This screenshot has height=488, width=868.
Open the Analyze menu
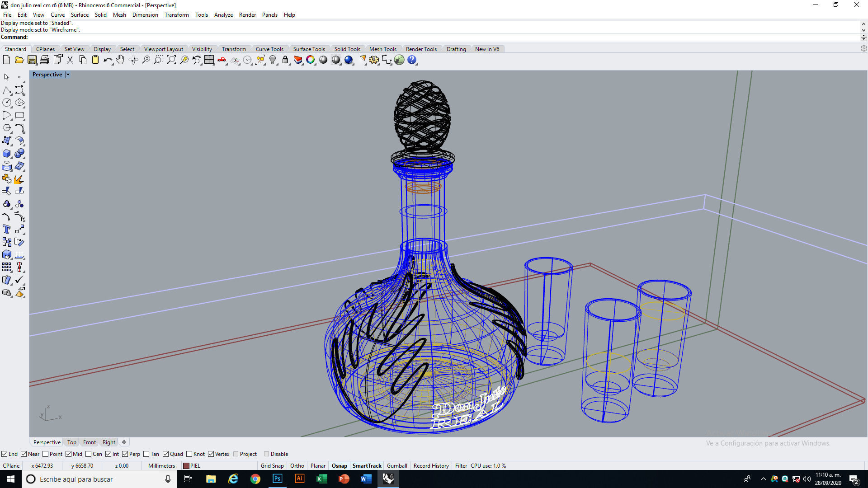click(x=223, y=15)
